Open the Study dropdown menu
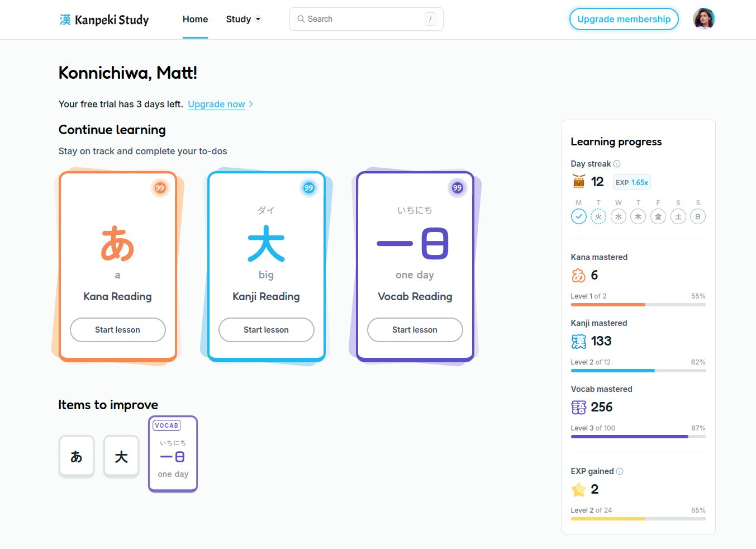The width and height of the screenshot is (756, 549). (243, 19)
